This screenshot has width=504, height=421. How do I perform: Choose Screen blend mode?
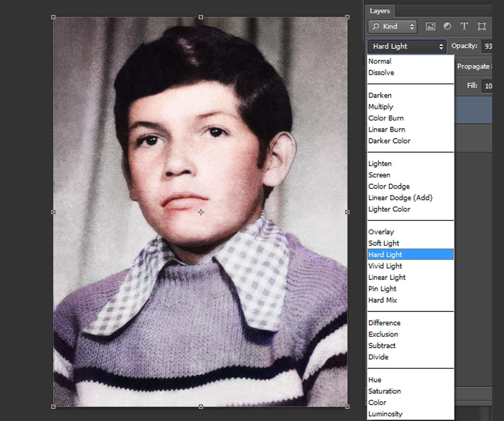click(411, 175)
